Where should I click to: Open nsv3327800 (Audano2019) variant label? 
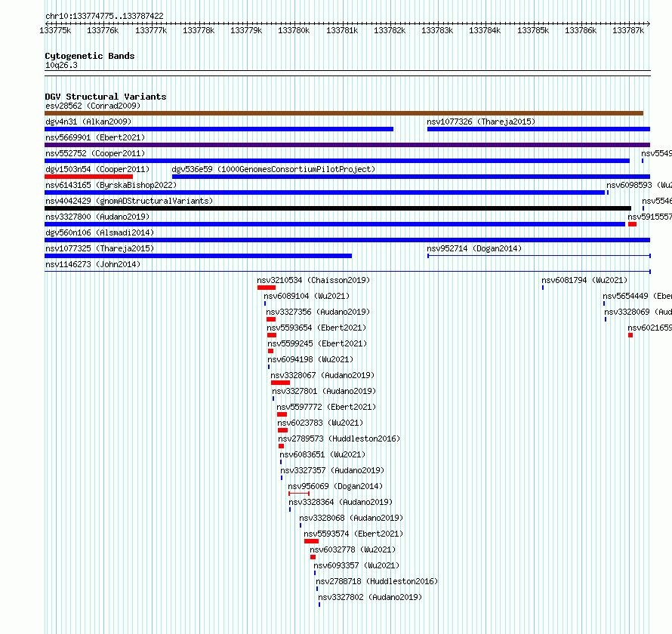97,217
